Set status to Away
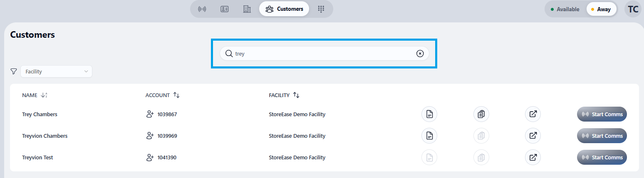644x178 pixels. coord(601,9)
